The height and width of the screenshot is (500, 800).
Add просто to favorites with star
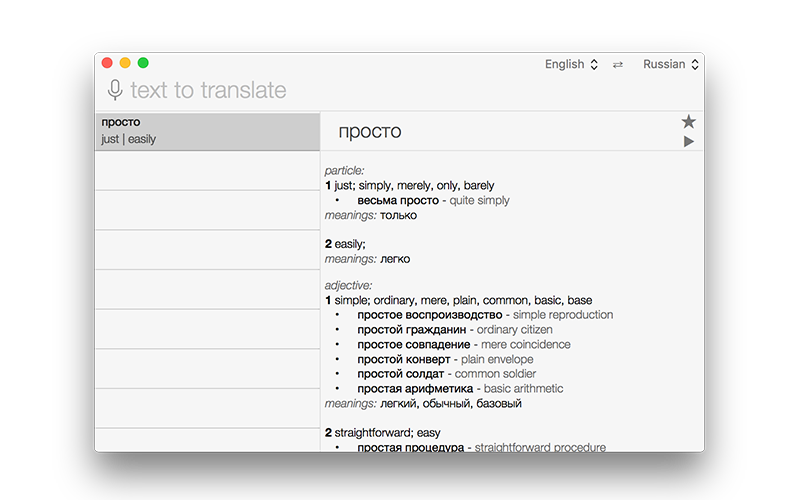point(688,121)
